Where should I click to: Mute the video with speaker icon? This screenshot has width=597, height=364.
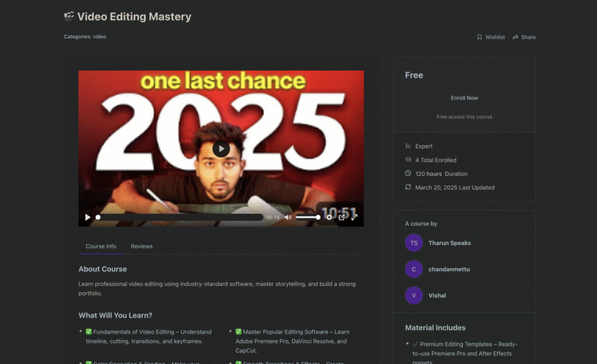pyautogui.click(x=288, y=217)
